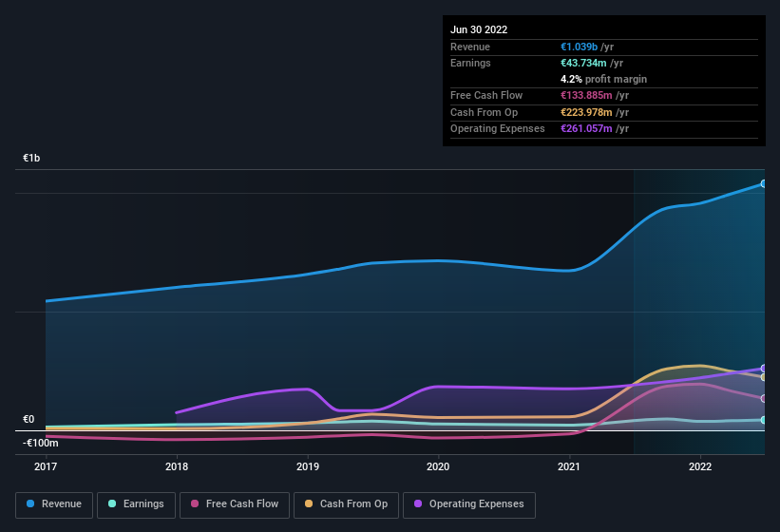Click the teal Earnings endpoint marker

(763, 420)
